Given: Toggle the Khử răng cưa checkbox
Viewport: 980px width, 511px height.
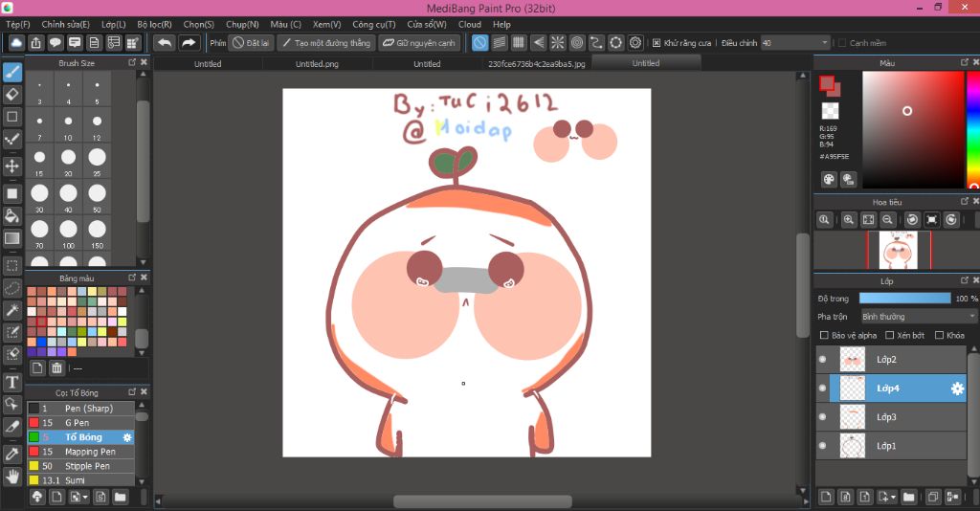Looking at the screenshot, I should [656, 43].
